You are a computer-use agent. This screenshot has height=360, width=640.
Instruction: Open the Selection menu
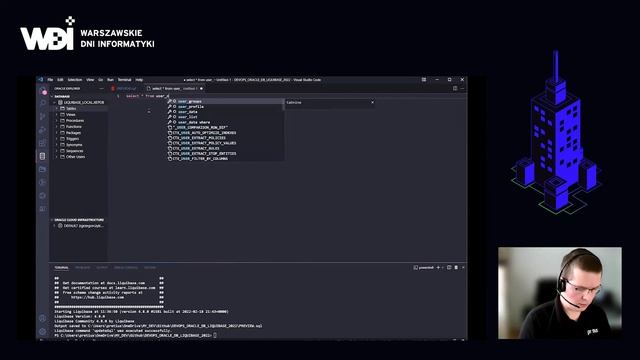pos(75,80)
